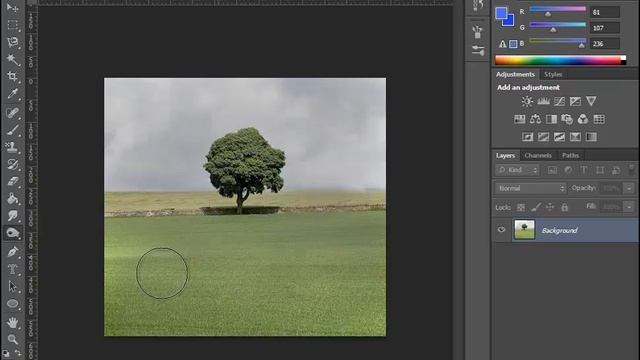
Task: Filter layers by adjustment layers
Action: (568, 170)
